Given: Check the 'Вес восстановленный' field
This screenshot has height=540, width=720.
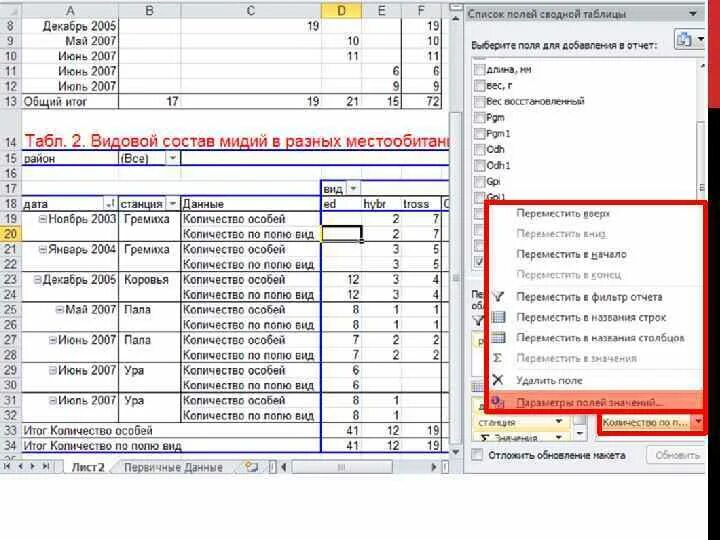Looking at the screenshot, I should [x=479, y=101].
